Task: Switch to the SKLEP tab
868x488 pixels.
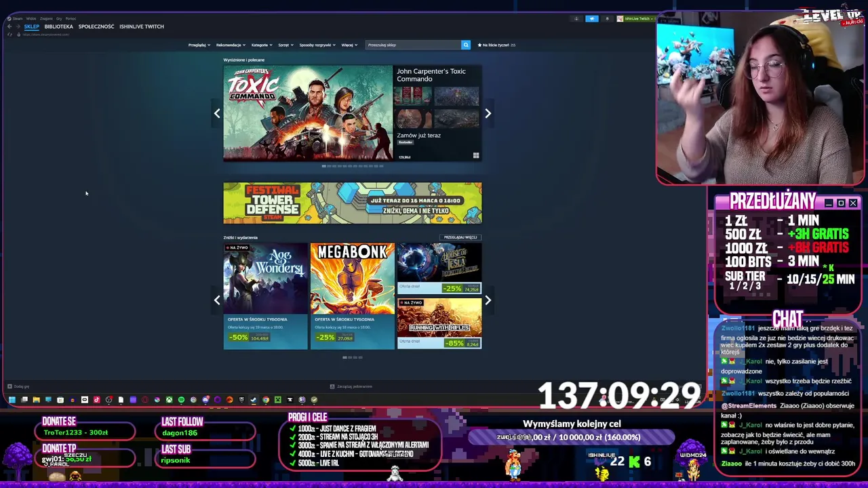Action: (32, 26)
